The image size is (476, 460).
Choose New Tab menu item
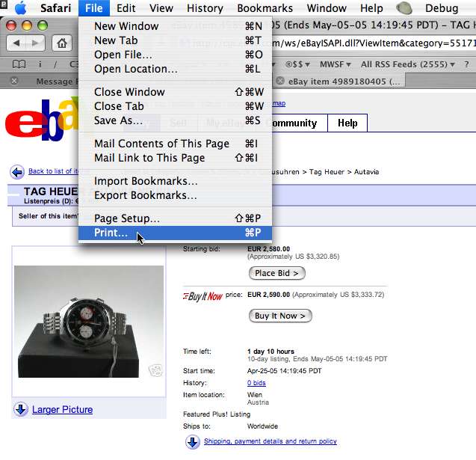pos(175,40)
